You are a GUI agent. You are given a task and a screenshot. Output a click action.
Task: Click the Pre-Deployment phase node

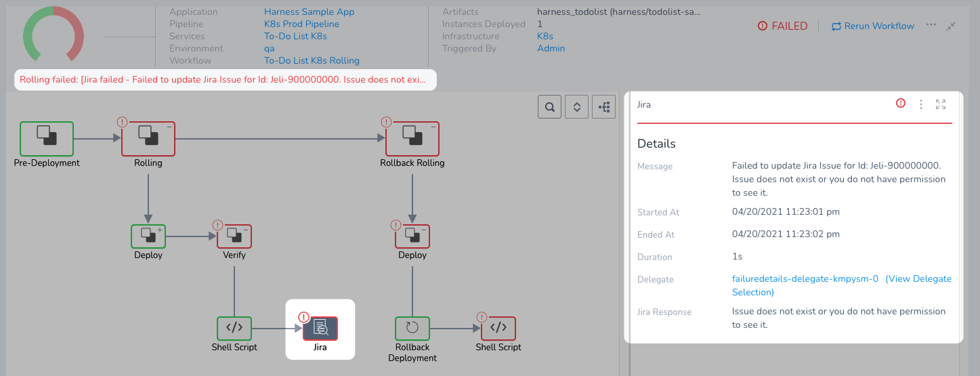tap(47, 139)
